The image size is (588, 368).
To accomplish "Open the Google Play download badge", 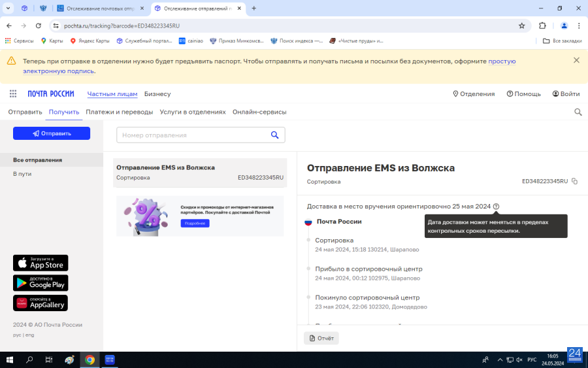I will [41, 283].
